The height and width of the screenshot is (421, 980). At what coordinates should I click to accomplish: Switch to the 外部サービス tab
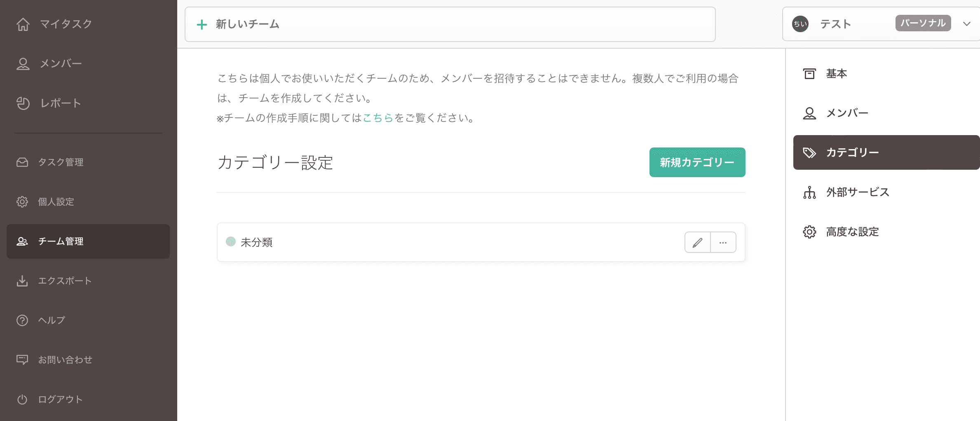click(x=886, y=192)
